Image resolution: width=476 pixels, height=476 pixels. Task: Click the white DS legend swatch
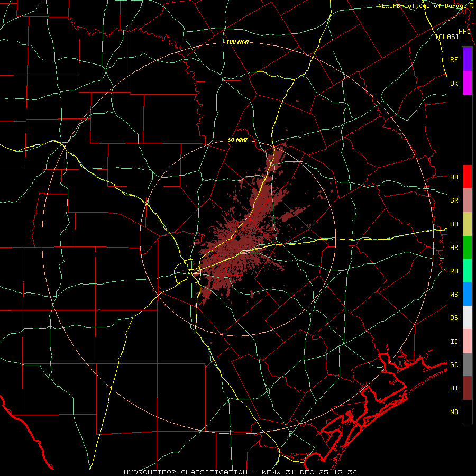click(x=467, y=317)
